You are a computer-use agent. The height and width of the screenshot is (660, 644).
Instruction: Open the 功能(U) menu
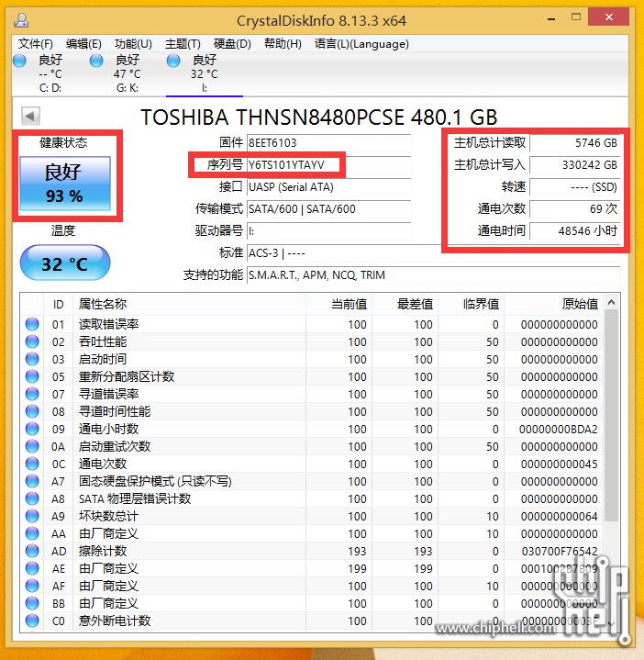133,44
